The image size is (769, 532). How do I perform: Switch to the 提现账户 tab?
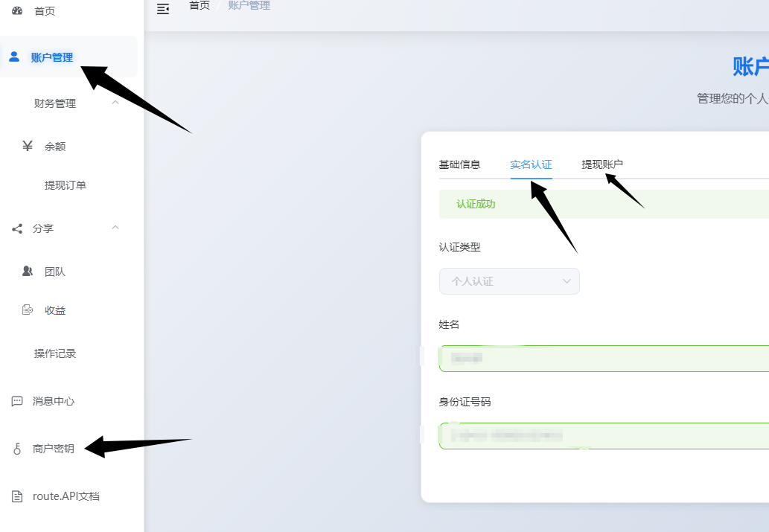coord(602,164)
